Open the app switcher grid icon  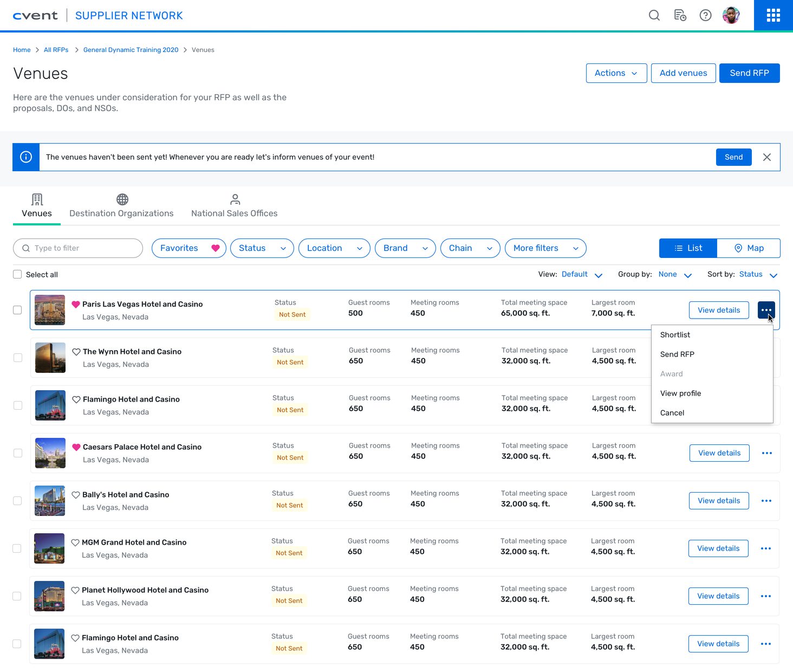[x=773, y=15]
